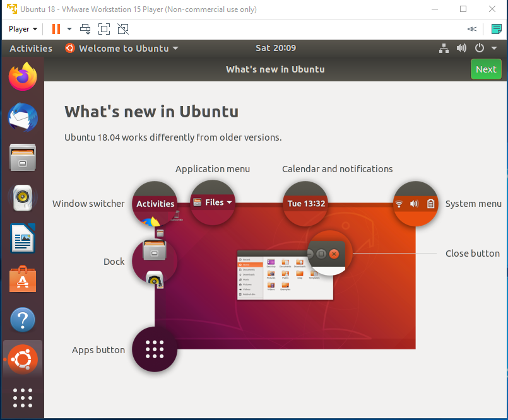Screen dimensions: 508x420
Task: Open the Player menu dropdown
Action: 23,29
